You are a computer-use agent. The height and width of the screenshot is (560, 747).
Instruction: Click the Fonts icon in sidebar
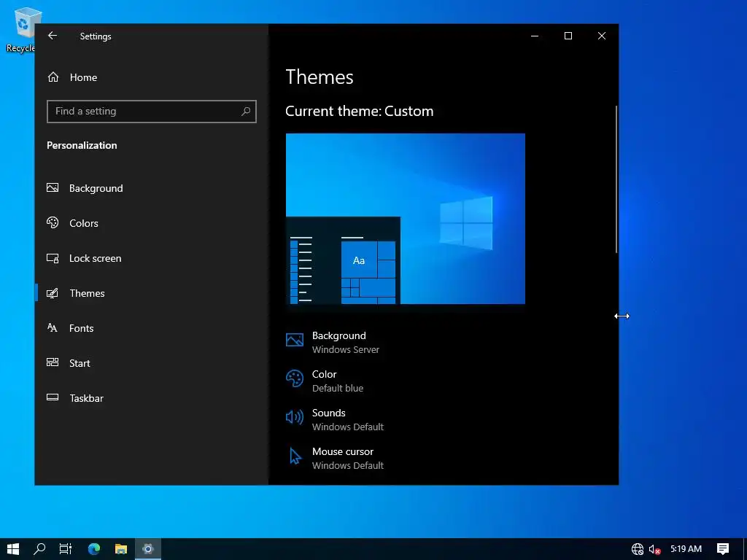53,327
